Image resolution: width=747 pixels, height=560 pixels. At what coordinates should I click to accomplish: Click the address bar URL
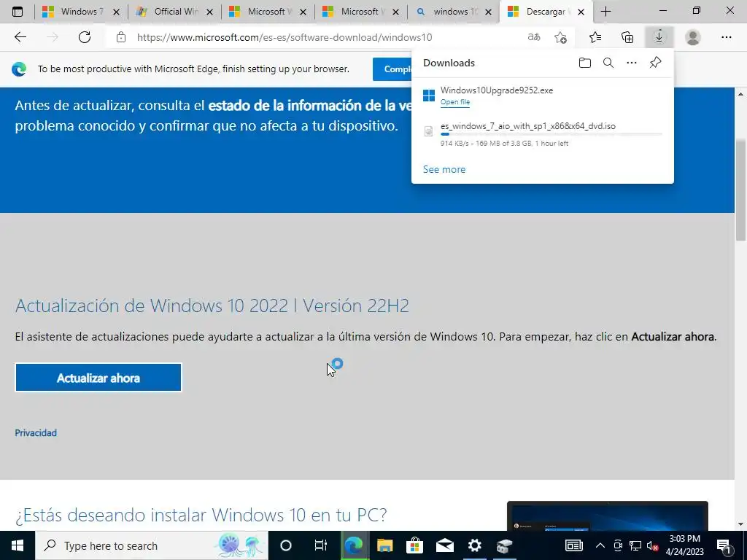[x=285, y=37]
